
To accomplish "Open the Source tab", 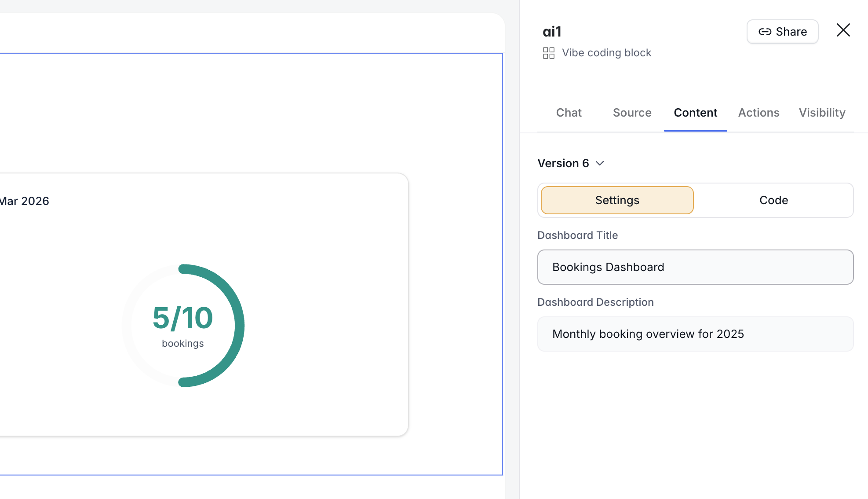I will (x=632, y=113).
